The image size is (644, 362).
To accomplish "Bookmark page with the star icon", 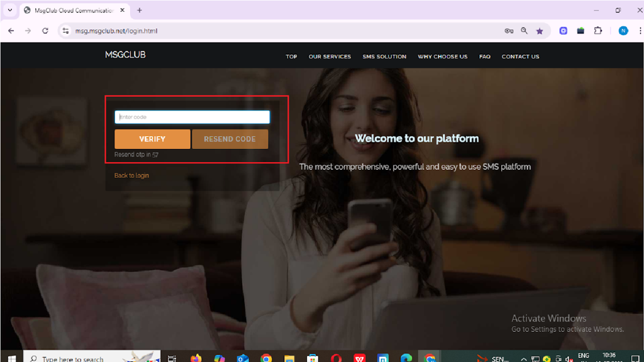I will pos(540,31).
